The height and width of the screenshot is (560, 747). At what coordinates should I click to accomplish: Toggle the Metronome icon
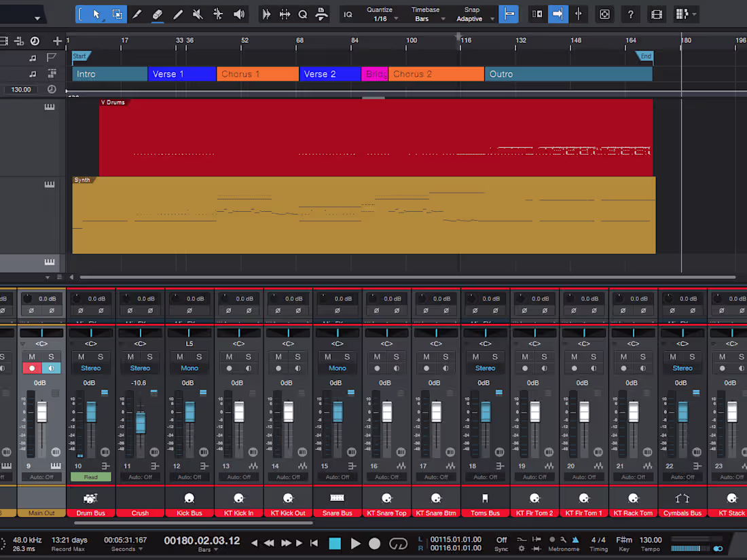point(575,540)
